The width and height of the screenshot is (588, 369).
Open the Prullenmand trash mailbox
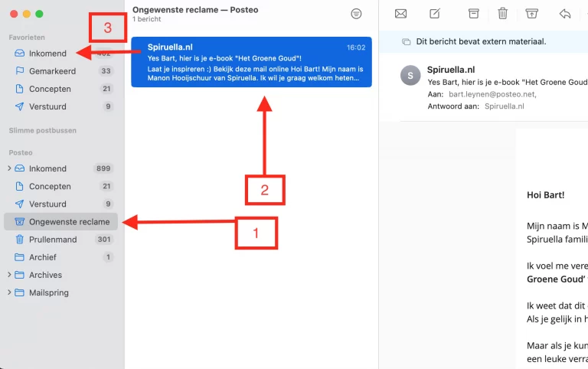(61, 240)
